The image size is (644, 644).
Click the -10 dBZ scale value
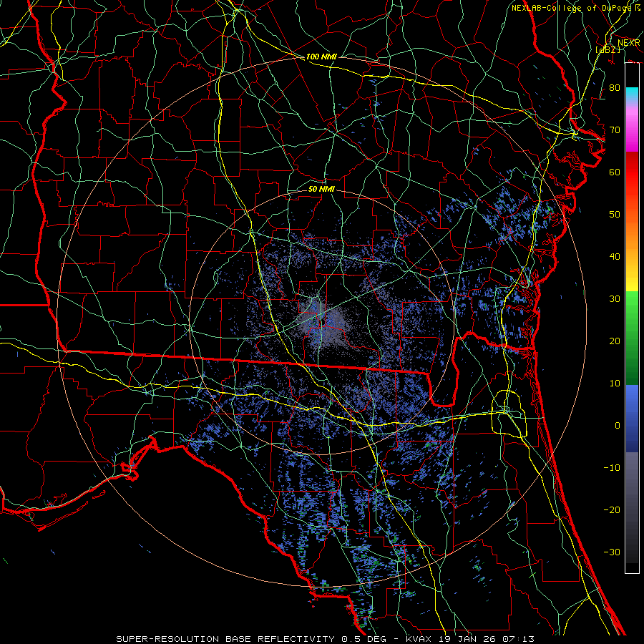[612, 468]
